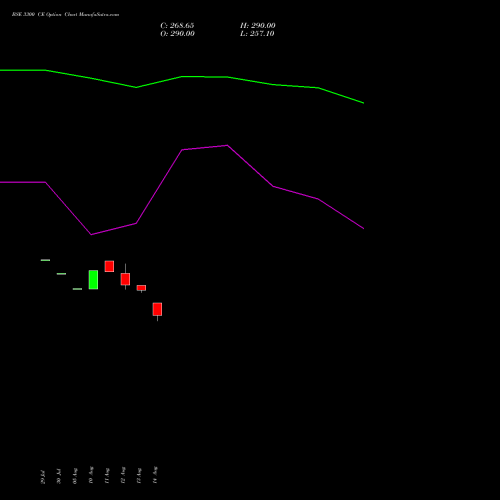Click the close value 'C: 268.65'

pyautogui.click(x=177, y=26)
